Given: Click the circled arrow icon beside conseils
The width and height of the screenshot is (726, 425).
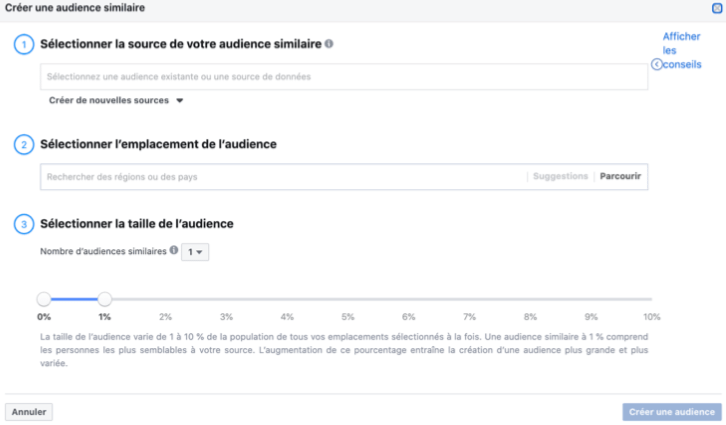Looking at the screenshot, I should pyautogui.click(x=657, y=64).
